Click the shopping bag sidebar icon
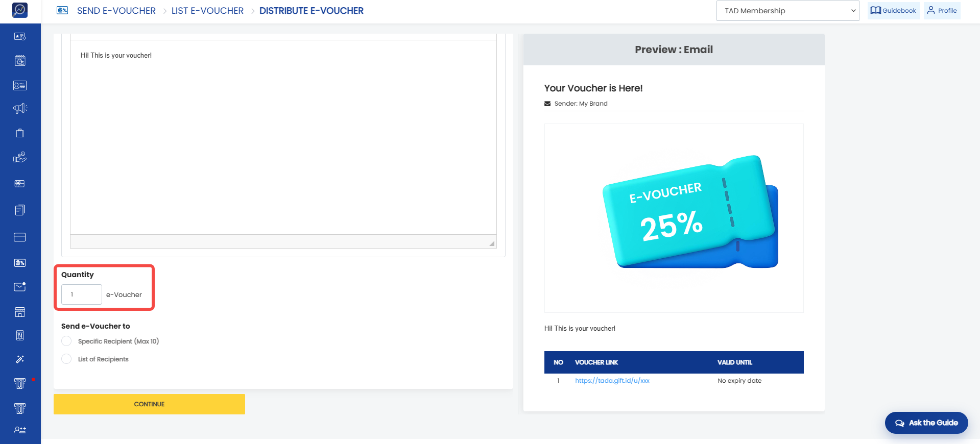 click(x=20, y=133)
